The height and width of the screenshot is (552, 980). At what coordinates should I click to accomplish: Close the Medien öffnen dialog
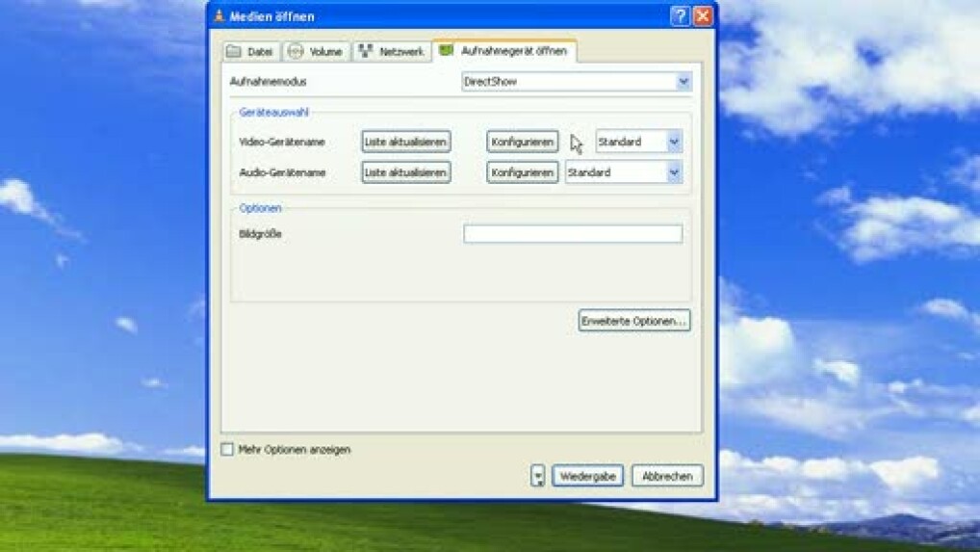pyautogui.click(x=703, y=16)
